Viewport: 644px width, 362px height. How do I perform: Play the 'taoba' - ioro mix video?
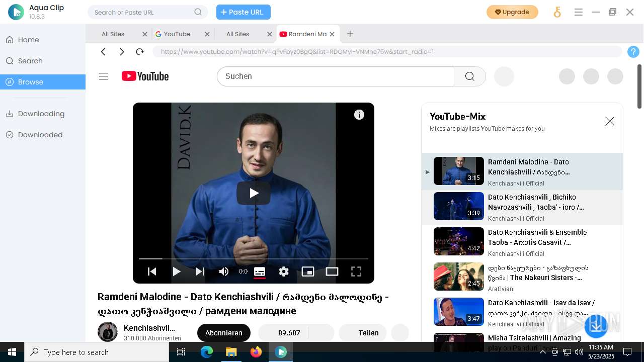[522, 207]
